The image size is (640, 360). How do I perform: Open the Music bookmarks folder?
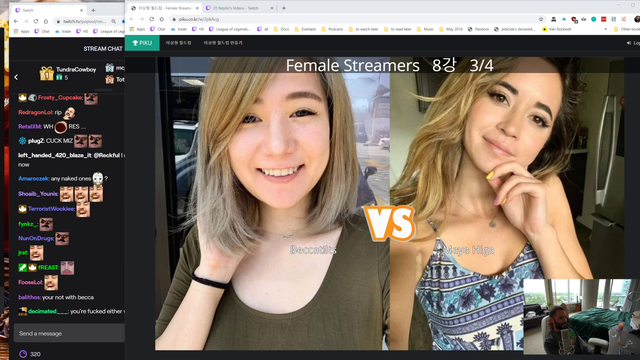click(425, 29)
